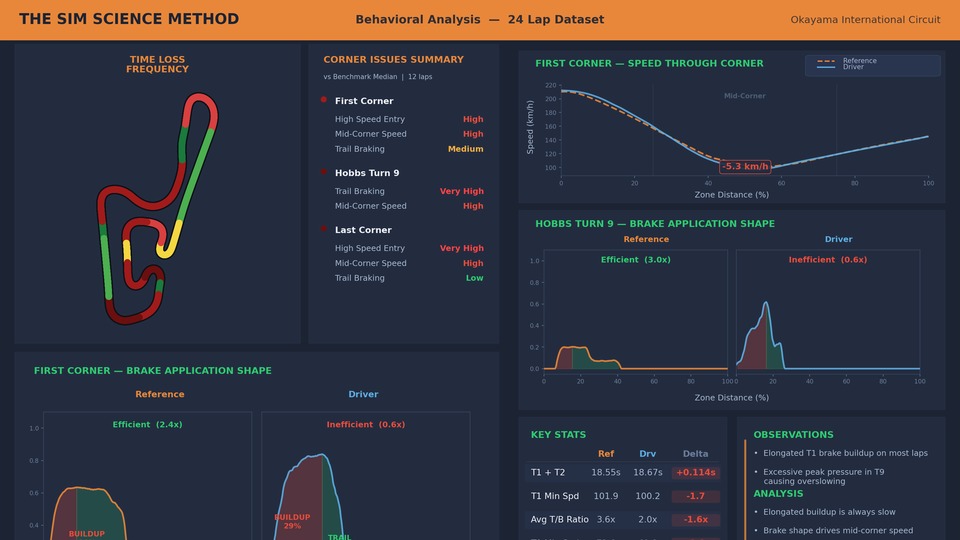Click the 'Medium' Trail Braking rating

click(465, 149)
